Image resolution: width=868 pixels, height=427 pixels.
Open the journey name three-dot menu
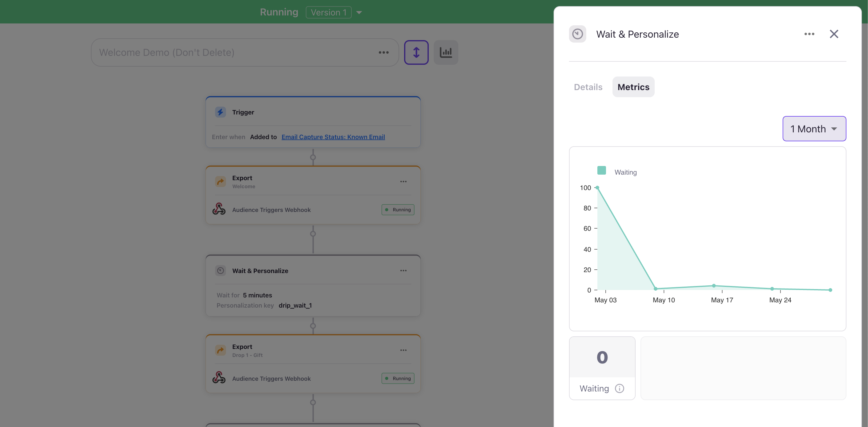coord(383,52)
